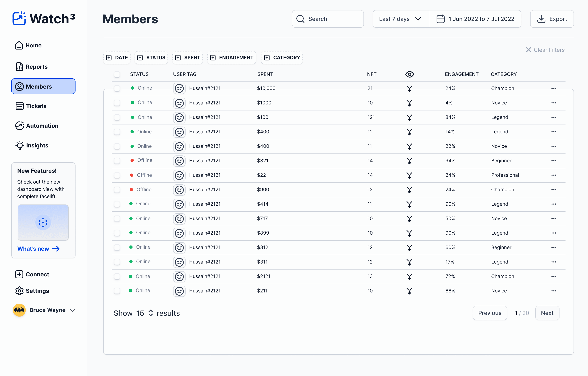
Task: Click the branch icon in $414 row
Action: tap(409, 204)
